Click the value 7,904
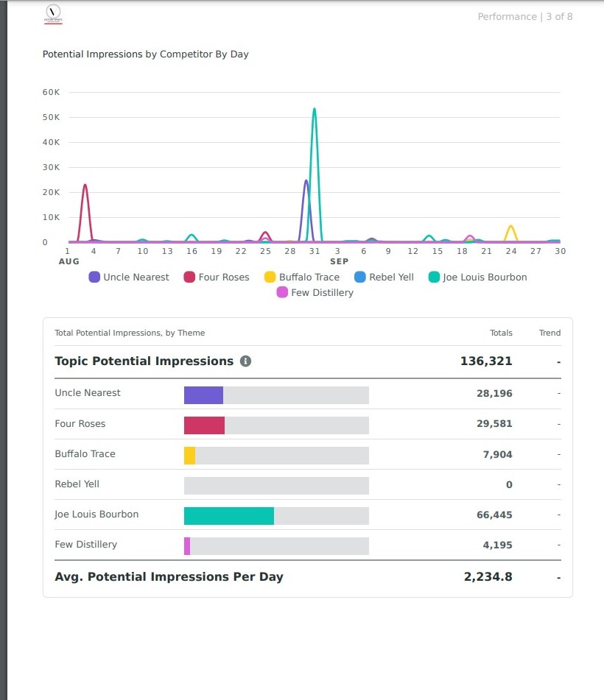The image size is (604, 700). coord(497,454)
